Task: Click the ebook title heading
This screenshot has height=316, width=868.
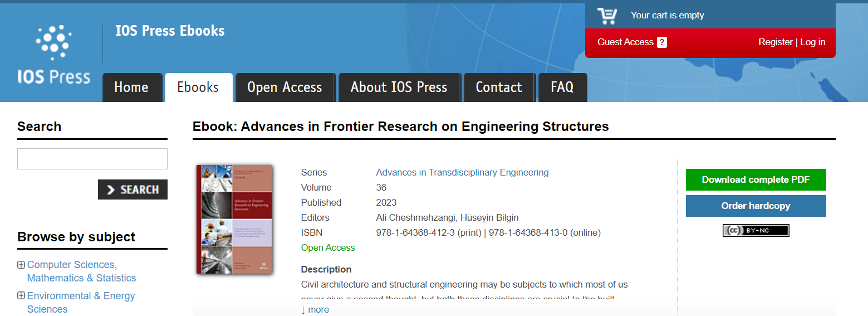Action: pos(401,127)
